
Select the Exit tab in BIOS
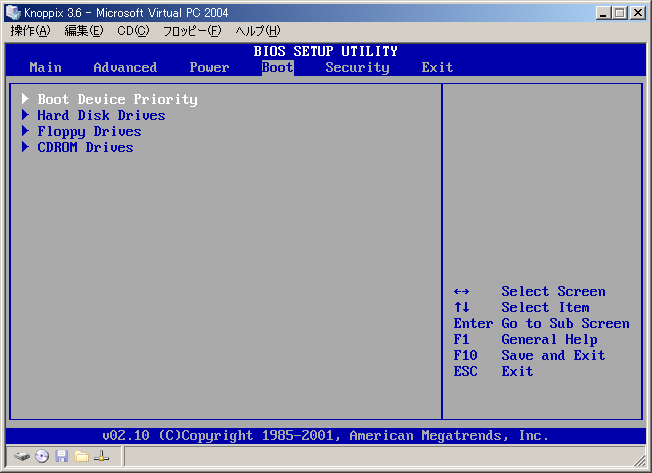[437, 67]
